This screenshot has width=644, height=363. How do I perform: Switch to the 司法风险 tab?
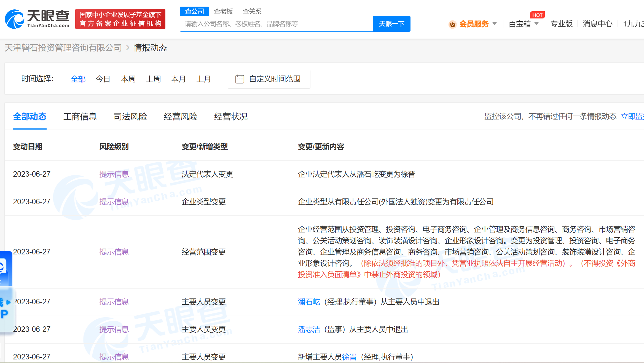click(130, 117)
